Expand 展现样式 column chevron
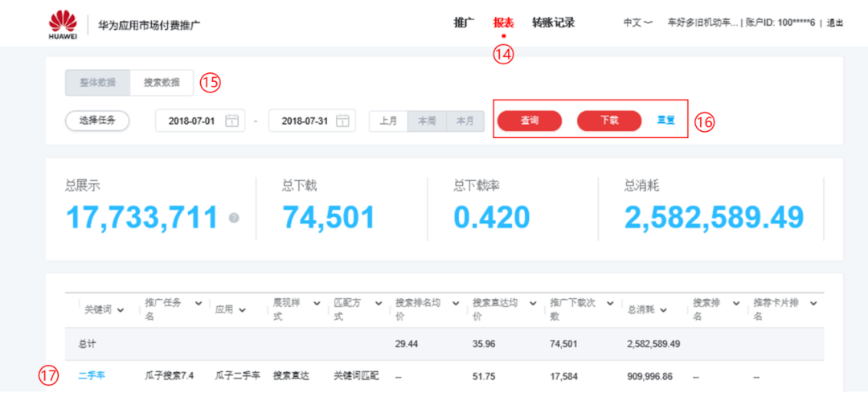868x401 pixels. pos(317,304)
